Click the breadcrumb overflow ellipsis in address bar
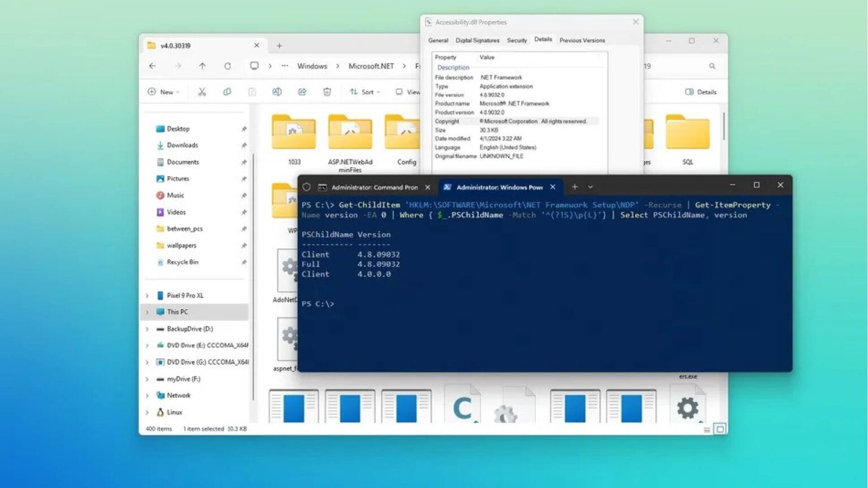The width and height of the screenshot is (868, 488). point(285,66)
